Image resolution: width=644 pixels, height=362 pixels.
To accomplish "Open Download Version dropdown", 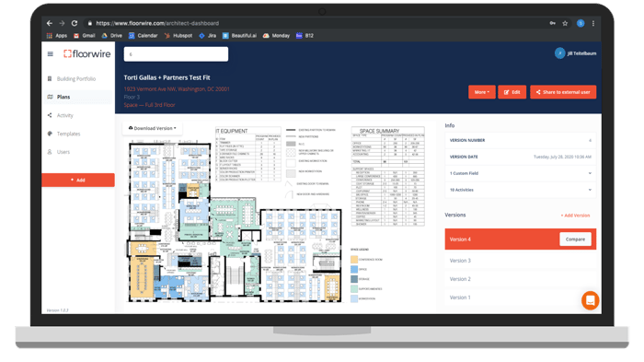I will (153, 128).
